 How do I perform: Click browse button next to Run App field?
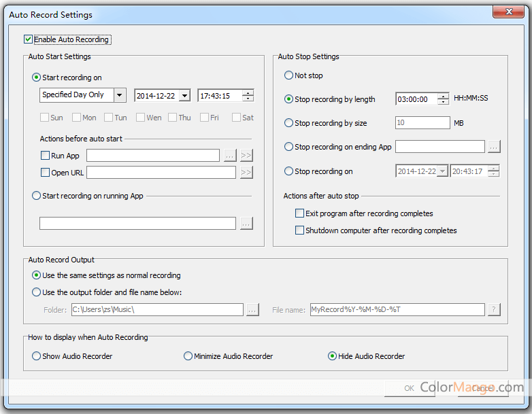230,156
